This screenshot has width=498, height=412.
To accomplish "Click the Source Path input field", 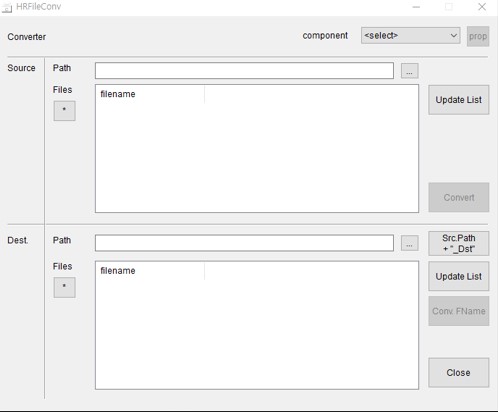I will (244, 71).
